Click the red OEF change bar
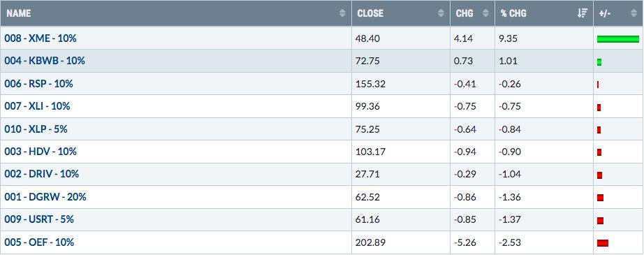This screenshot has height=255, width=644. tap(603, 243)
